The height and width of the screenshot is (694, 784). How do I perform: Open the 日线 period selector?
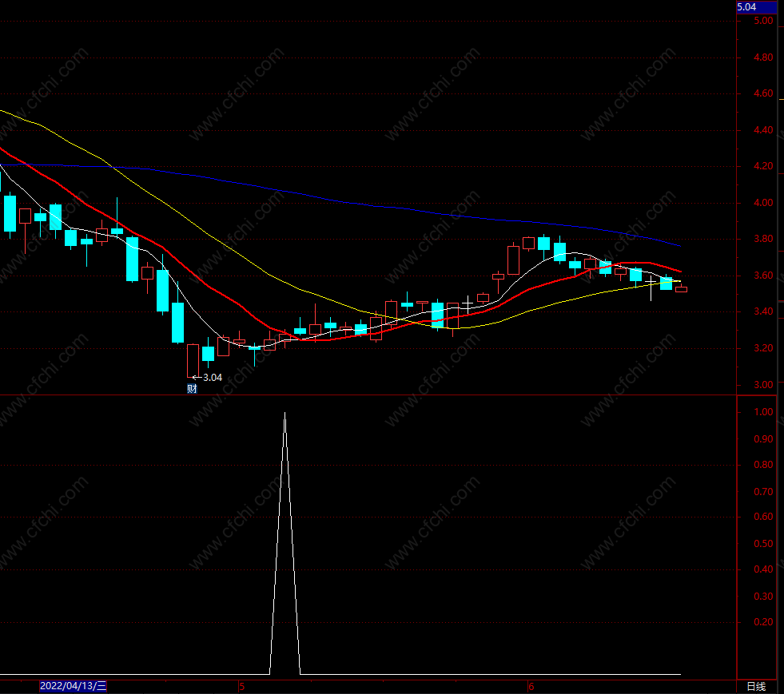pyautogui.click(x=756, y=687)
